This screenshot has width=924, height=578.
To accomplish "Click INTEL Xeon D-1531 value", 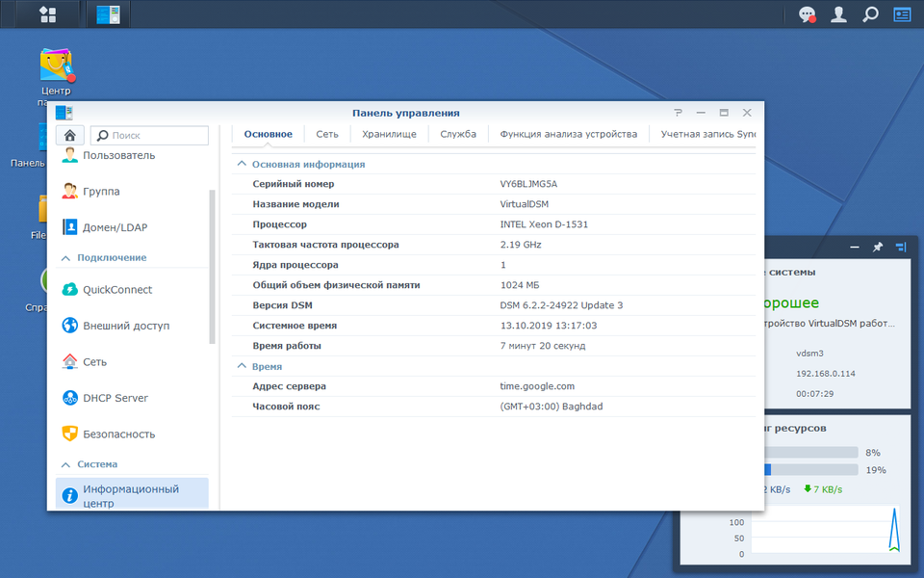I will pos(544,224).
